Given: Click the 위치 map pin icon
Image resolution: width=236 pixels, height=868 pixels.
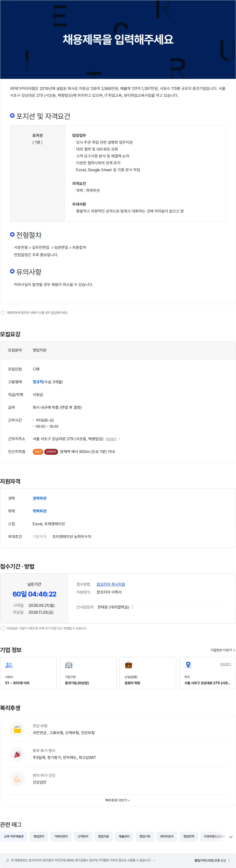Looking at the screenshot, I should tap(188, 665).
